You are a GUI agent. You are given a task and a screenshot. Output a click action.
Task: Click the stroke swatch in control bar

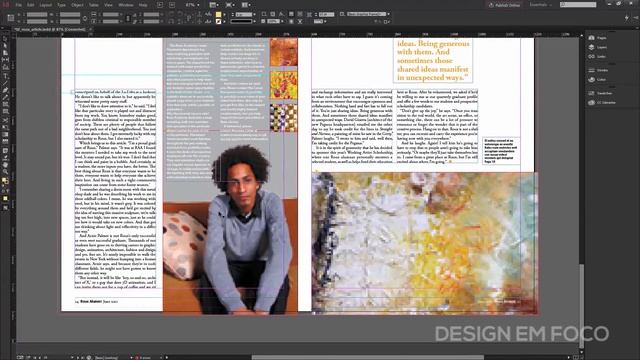coord(218,21)
